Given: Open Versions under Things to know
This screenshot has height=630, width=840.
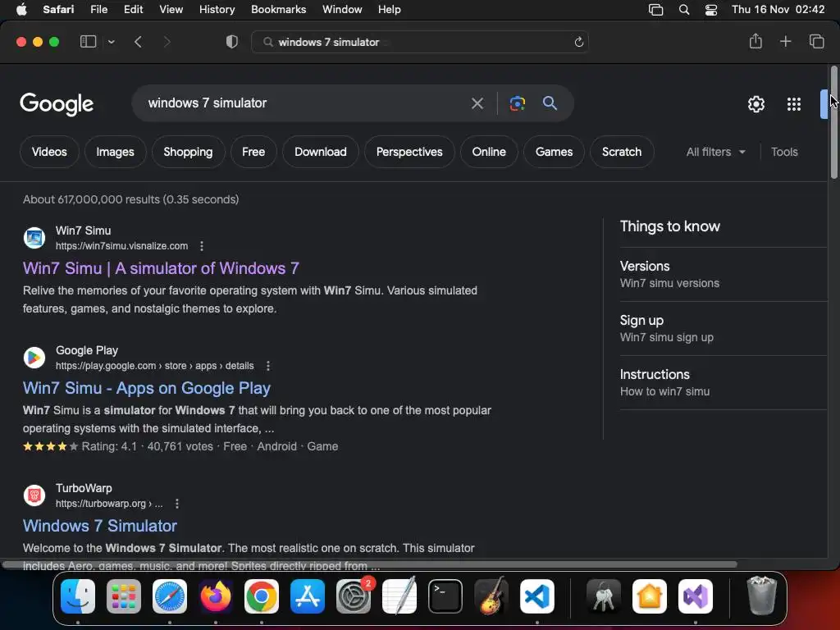Looking at the screenshot, I should 724,274.
